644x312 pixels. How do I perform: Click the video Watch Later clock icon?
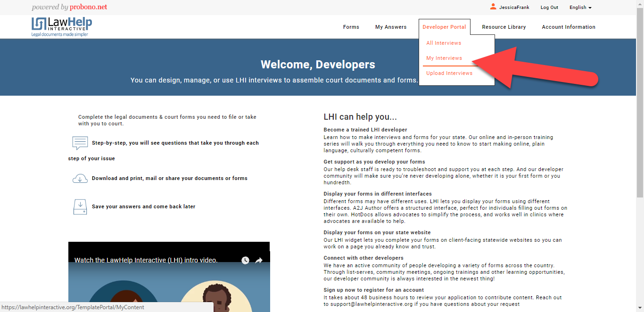pos(245,260)
